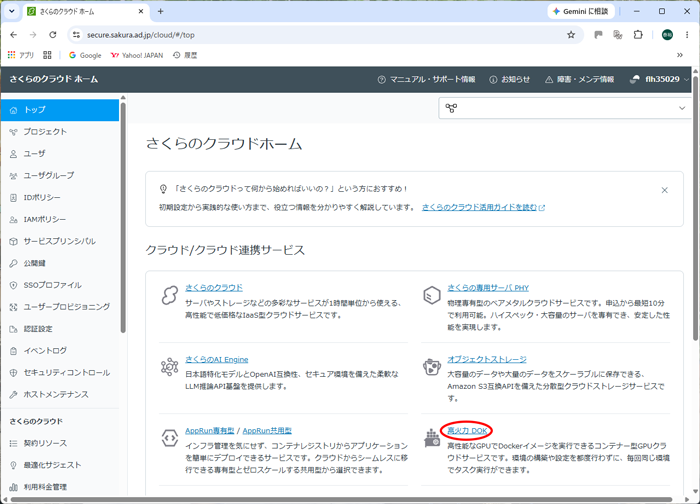Open 高火力 DOK link
Image resolution: width=700 pixels, height=504 pixels.
[x=467, y=431]
